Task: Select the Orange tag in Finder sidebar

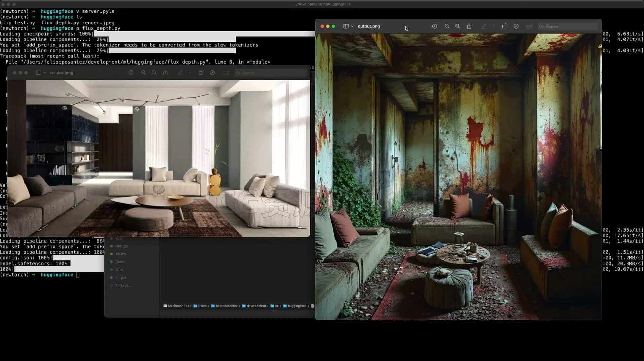Action: 121,246
